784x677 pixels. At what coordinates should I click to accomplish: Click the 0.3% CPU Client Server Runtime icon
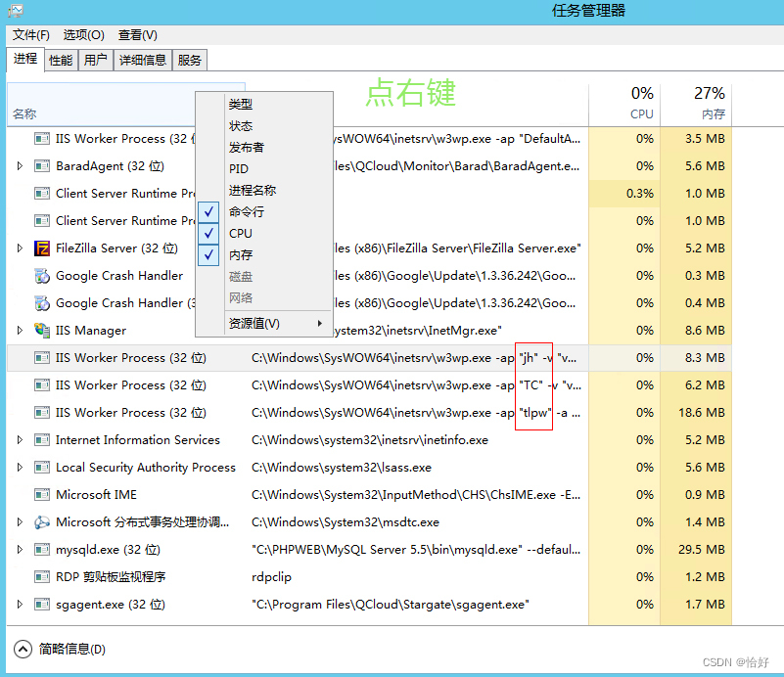click(42, 194)
